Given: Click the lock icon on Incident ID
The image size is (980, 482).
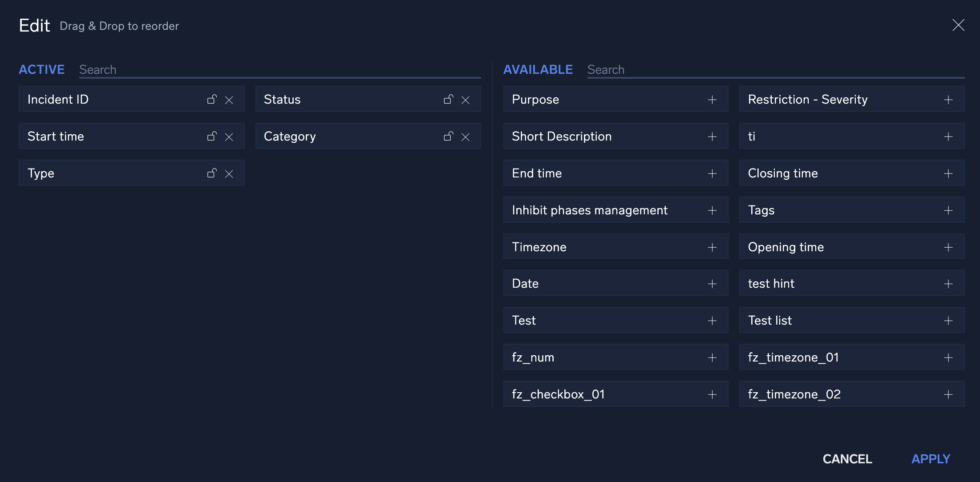Looking at the screenshot, I should pyautogui.click(x=211, y=99).
